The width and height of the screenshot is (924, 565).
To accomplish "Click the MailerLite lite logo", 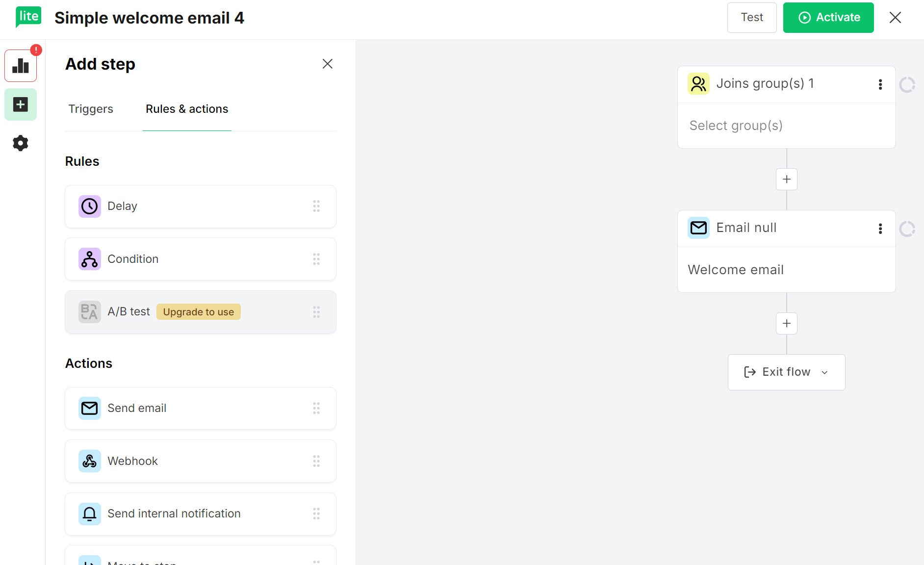I will pyautogui.click(x=28, y=16).
